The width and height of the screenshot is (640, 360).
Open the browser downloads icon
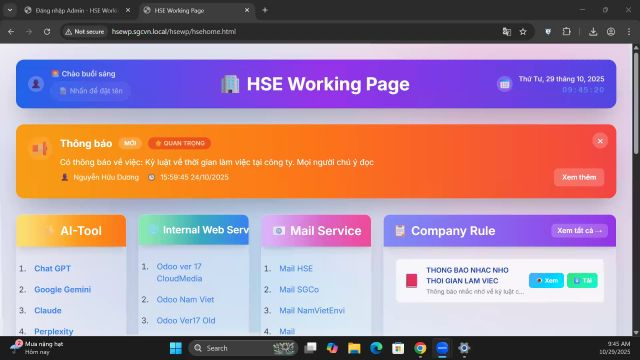[x=593, y=31]
